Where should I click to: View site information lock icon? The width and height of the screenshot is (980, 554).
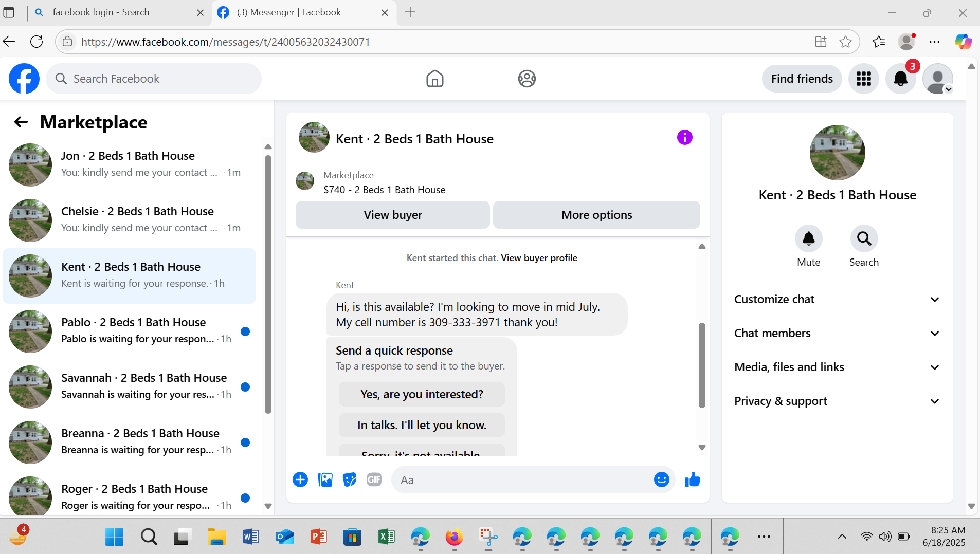pos(67,42)
